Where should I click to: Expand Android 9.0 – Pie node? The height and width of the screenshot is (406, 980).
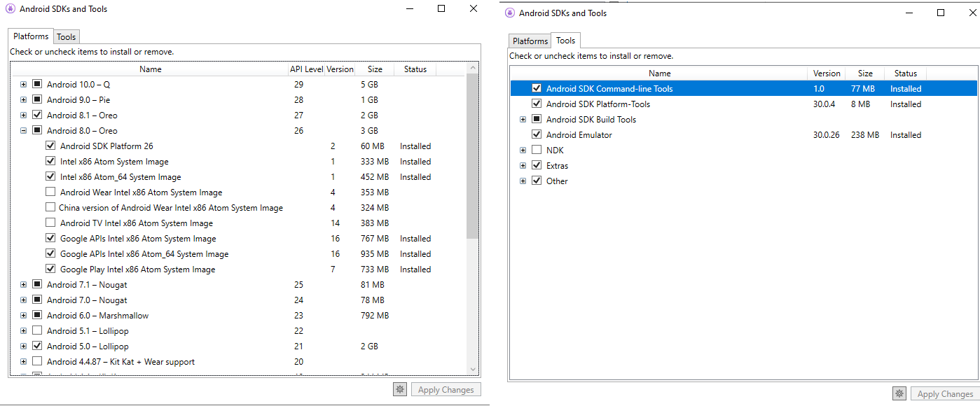[24, 100]
